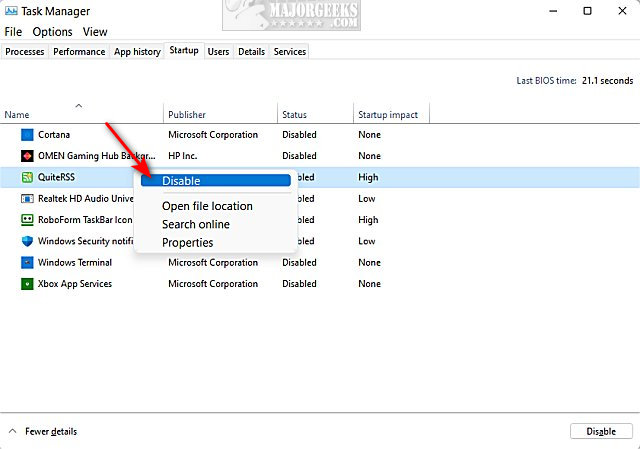Choose Disable in the context menu

pyautogui.click(x=216, y=180)
